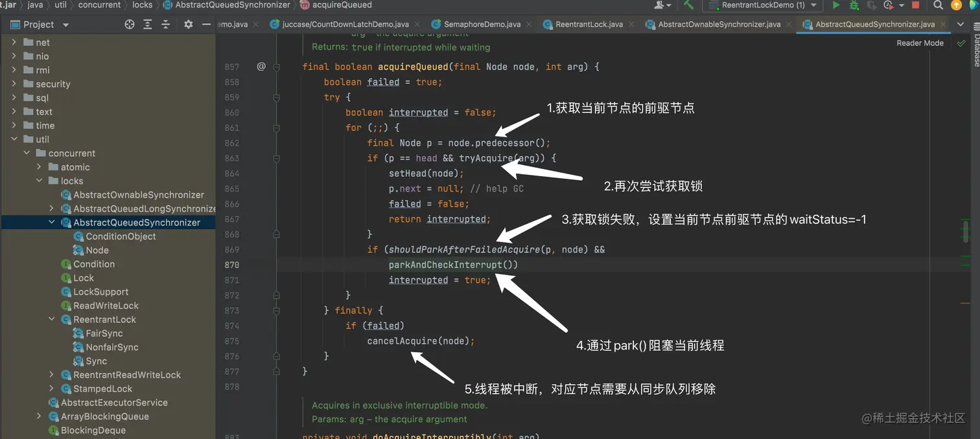
Task: Expand the ReentrantReadWriteLock node
Action: point(51,375)
